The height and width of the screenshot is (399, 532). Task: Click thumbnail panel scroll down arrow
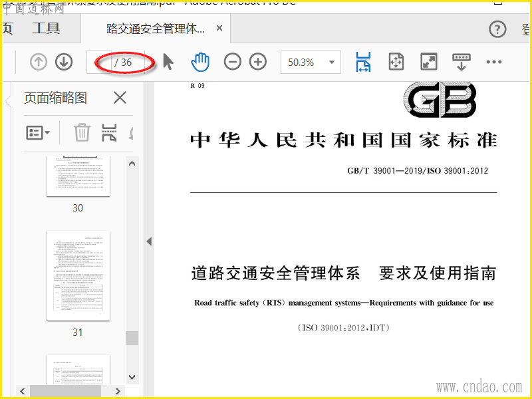pos(132,377)
